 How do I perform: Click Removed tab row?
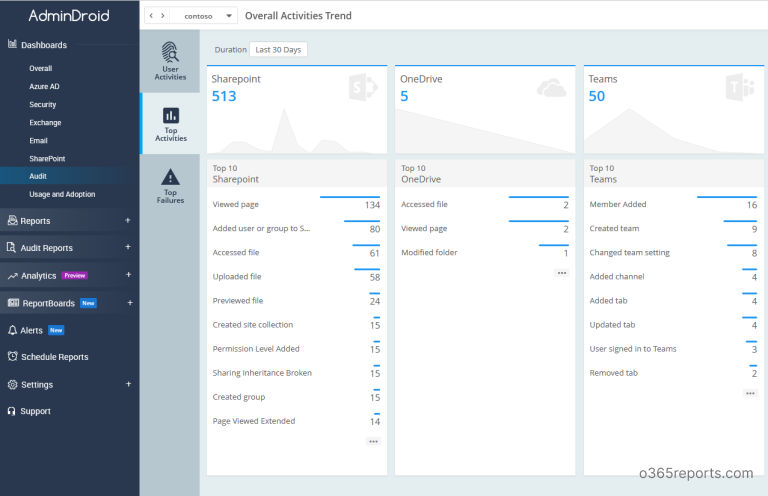click(x=673, y=373)
